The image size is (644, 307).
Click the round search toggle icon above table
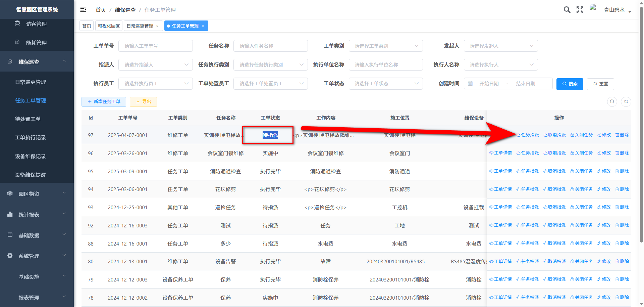612,102
